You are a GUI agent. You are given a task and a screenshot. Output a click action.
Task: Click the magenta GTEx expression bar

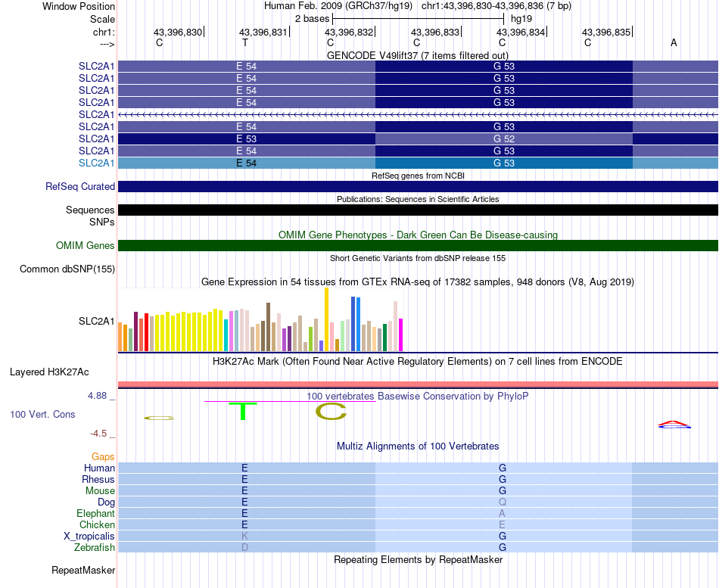point(401,334)
